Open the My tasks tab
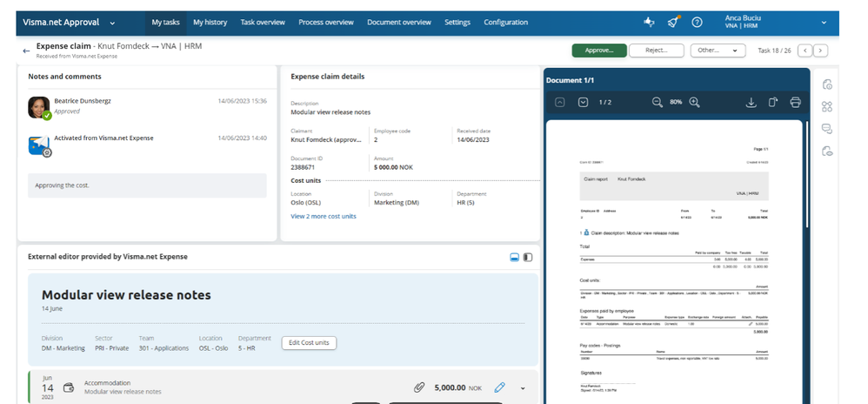The height and width of the screenshot is (404, 868). pyautogui.click(x=166, y=22)
